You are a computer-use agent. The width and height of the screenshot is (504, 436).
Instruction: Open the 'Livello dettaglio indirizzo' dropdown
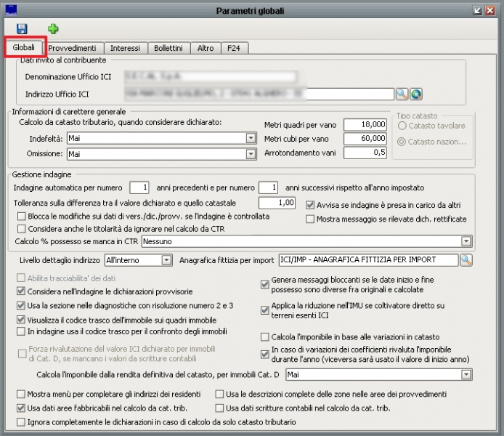(166, 259)
